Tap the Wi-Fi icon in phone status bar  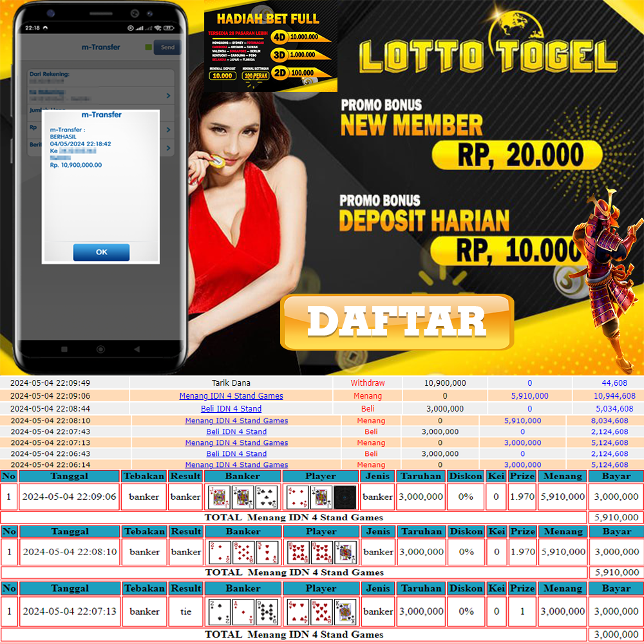point(158,28)
